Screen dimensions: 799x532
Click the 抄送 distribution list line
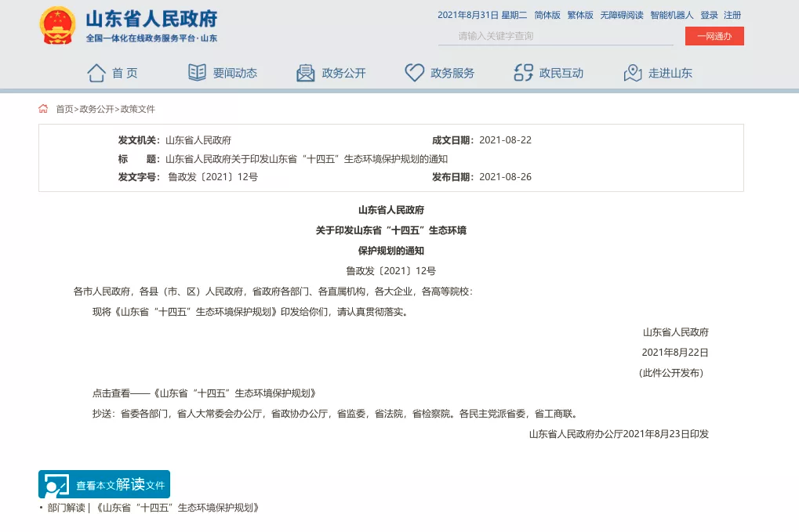(x=336, y=414)
